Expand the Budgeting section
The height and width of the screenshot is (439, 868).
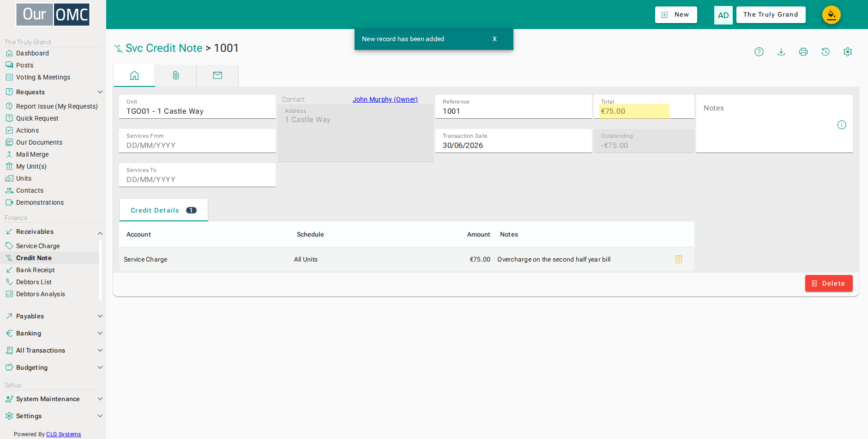pyautogui.click(x=100, y=367)
